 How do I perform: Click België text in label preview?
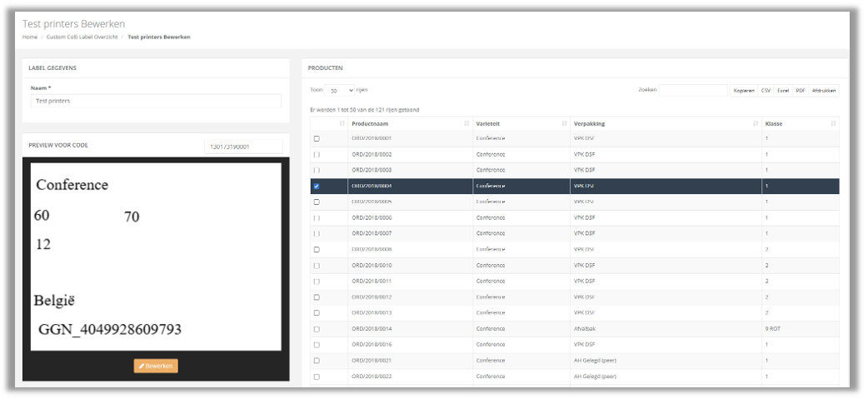pos(54,301)
